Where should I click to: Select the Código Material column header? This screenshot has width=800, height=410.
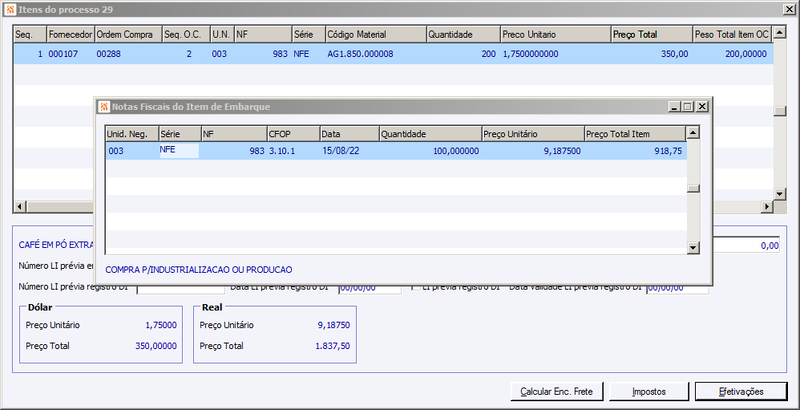point(376,35)
